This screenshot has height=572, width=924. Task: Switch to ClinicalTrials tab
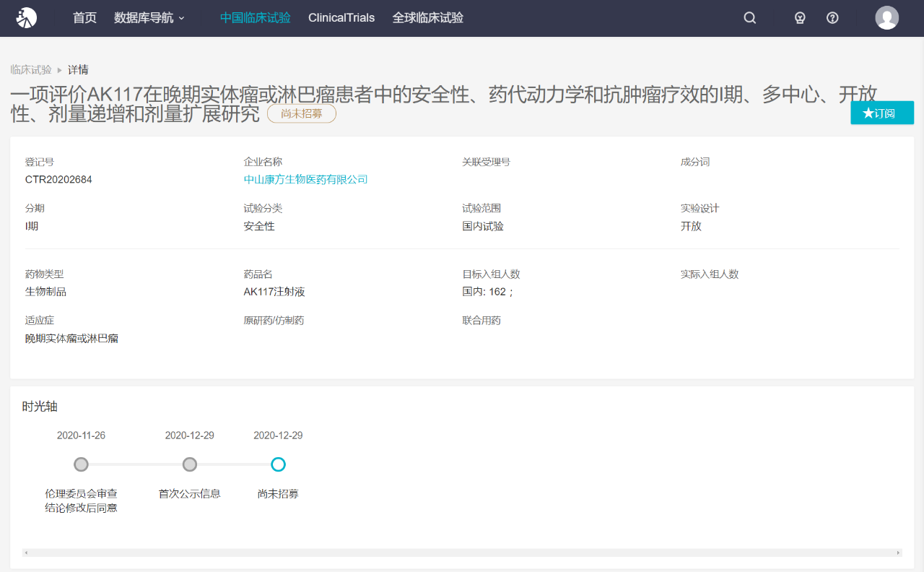pyautogui.click(x=341, y=18)
